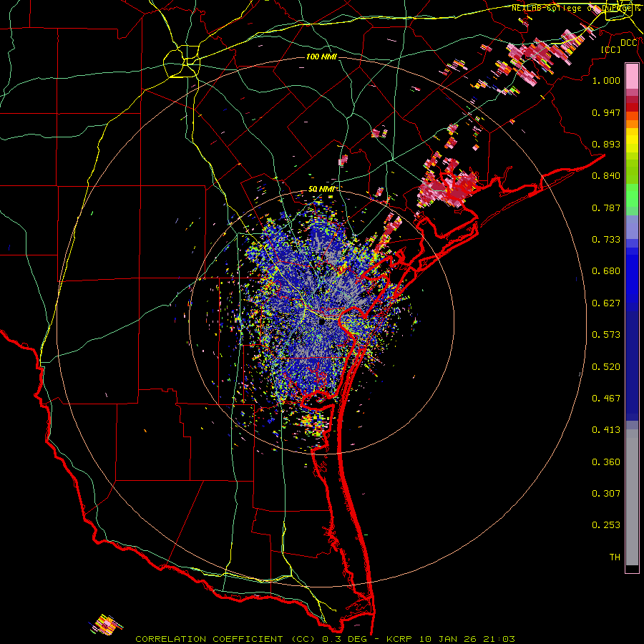Click the TH label on the scale
The height and width of the screenshot is (644, 644).
click(615, 557)
